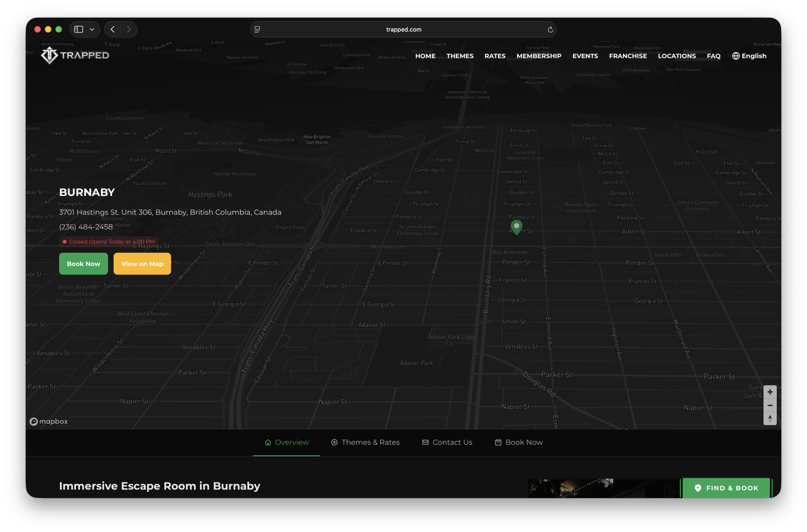Go forward to next page
This screenshot has width=807, height=532.
[129, 30]
